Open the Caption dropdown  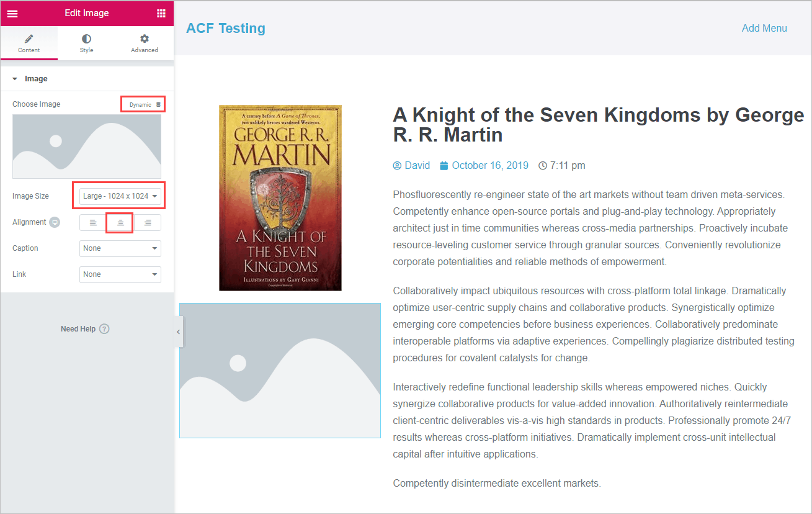click(120, 248)
